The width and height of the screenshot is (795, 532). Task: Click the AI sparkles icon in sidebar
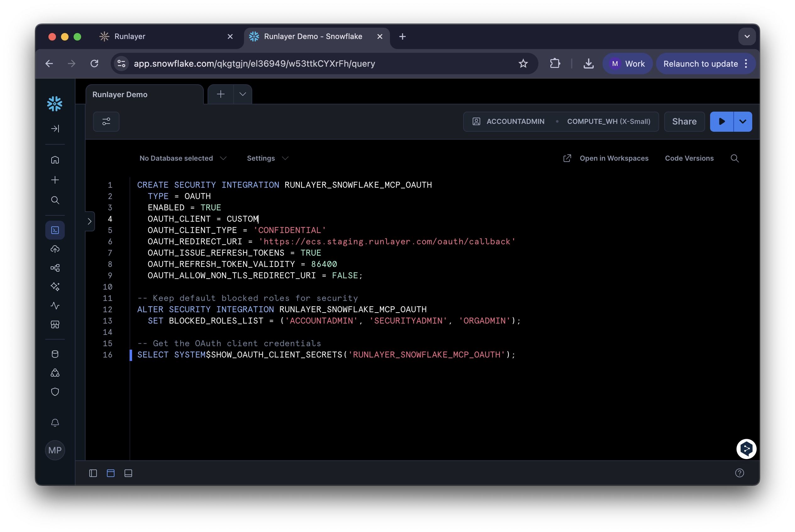point(55,287)
